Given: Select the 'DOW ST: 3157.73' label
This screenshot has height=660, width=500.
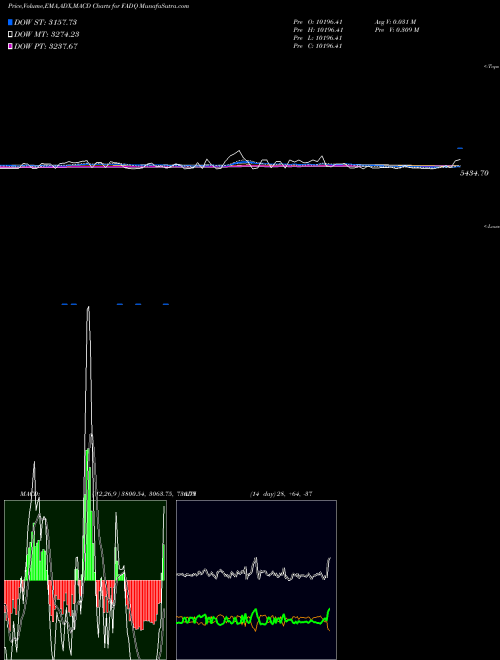Looking at the screenshot, I should 45,22.
